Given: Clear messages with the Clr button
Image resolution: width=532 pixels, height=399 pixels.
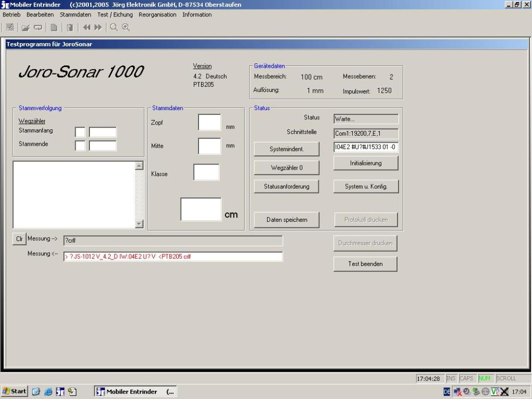Looking at the screenshot, I should coord(19,239).
